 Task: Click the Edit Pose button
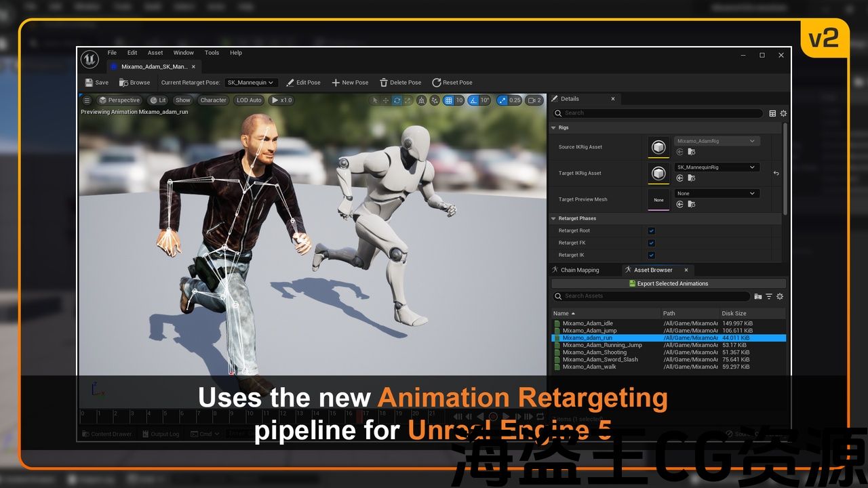point(302,83)
